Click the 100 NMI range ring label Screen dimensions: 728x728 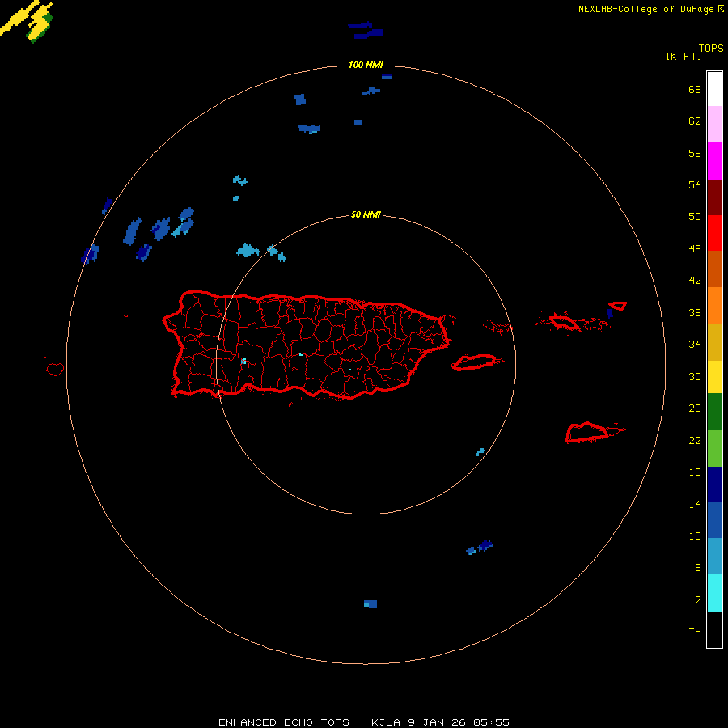click(366, 65)
